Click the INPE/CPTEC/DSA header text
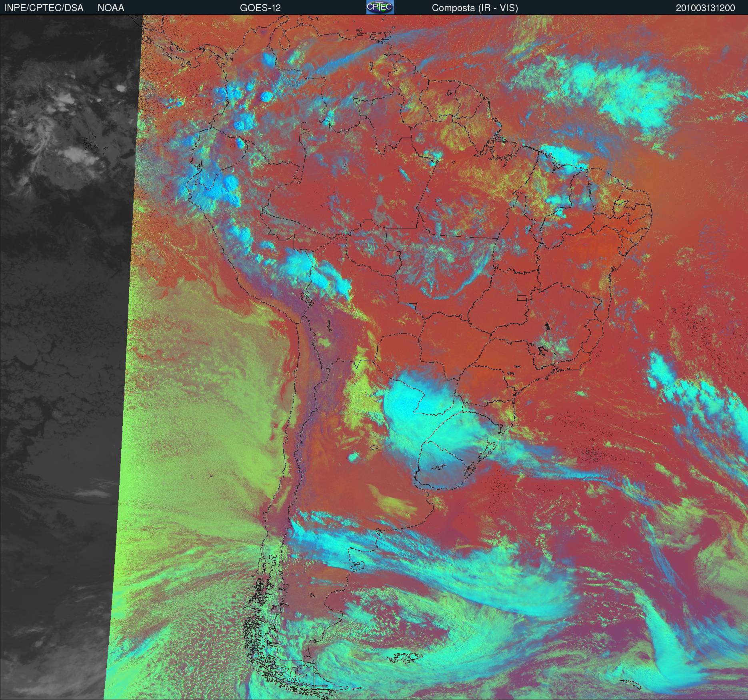Image resolution: width=748 pixels, height=700 pixels. tap(44, 8)
